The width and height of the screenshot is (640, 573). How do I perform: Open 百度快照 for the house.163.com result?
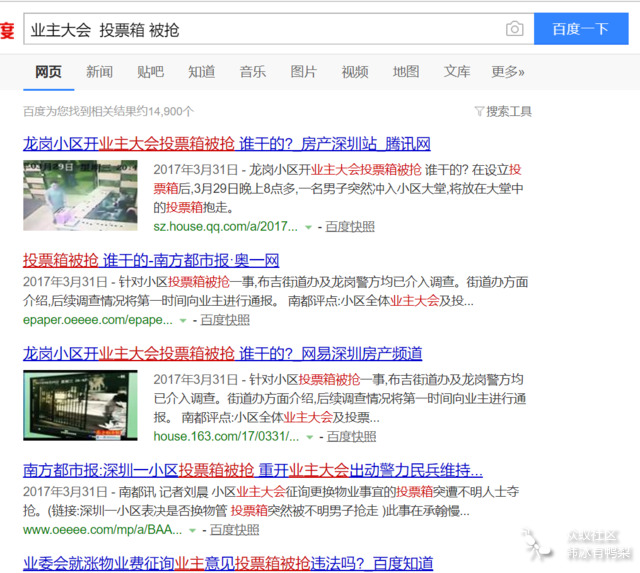(351, 437)
